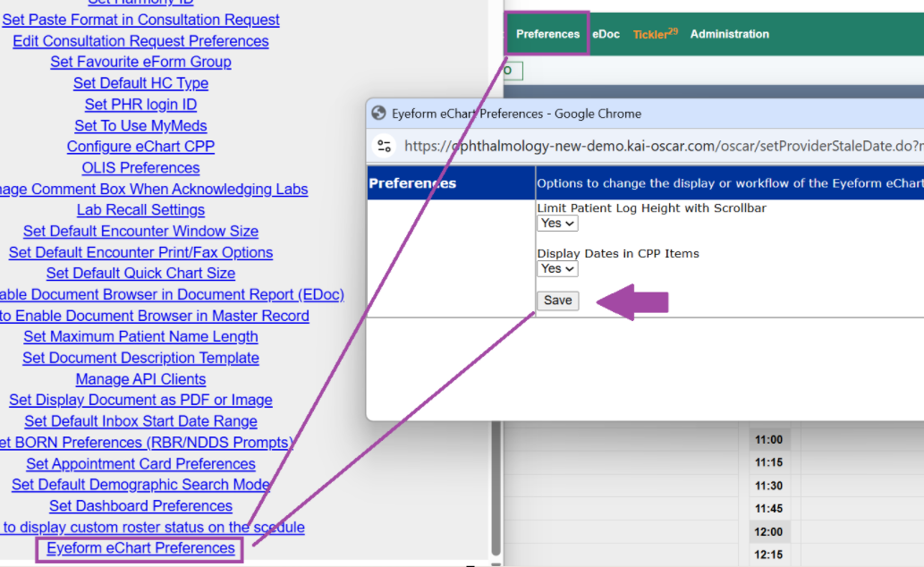Open Lab Recall Settings link
924x567 pixels.
click(x=140, y=210)
